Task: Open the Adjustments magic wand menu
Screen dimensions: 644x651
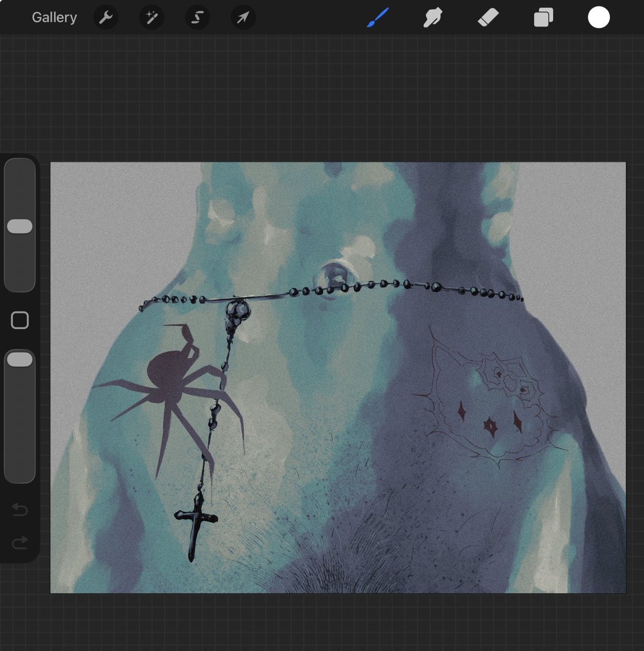Action: click(x=152, y=17)
